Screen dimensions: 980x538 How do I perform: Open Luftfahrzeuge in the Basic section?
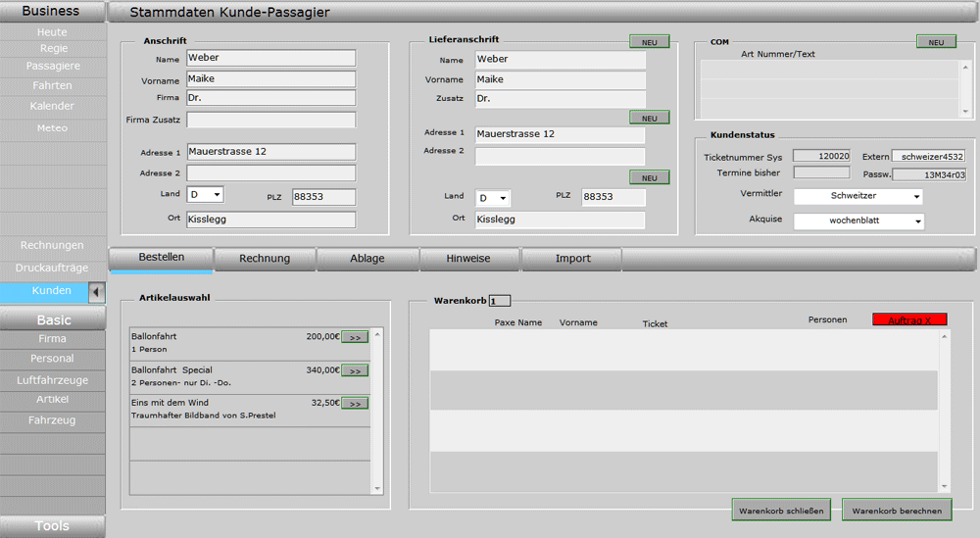(53, 379)
